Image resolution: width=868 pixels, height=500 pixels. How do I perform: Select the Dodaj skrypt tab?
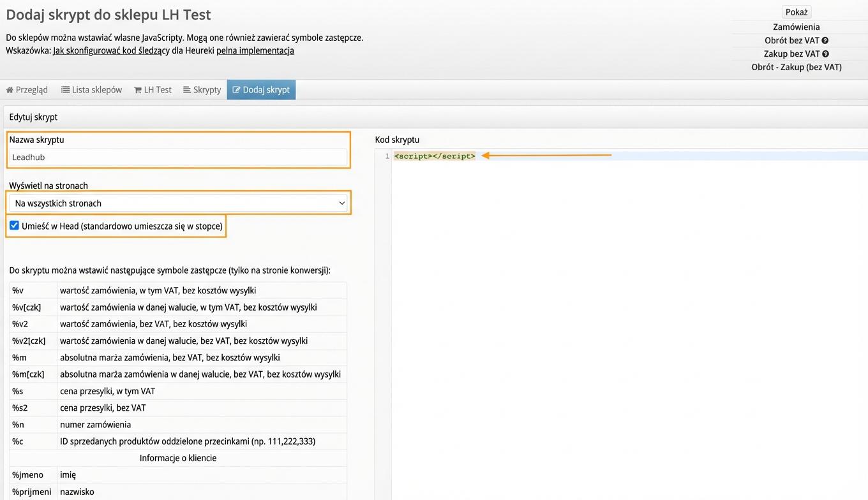coord(261,90)
